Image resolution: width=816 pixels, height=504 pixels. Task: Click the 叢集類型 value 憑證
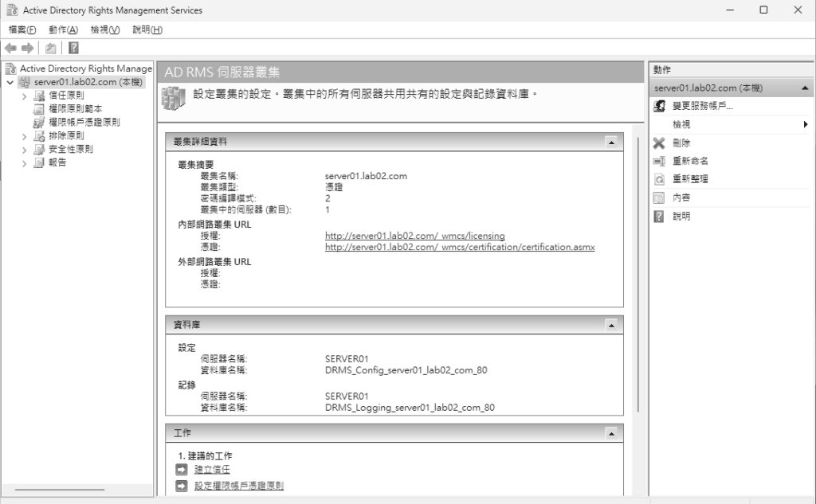(x=334, y=187)
